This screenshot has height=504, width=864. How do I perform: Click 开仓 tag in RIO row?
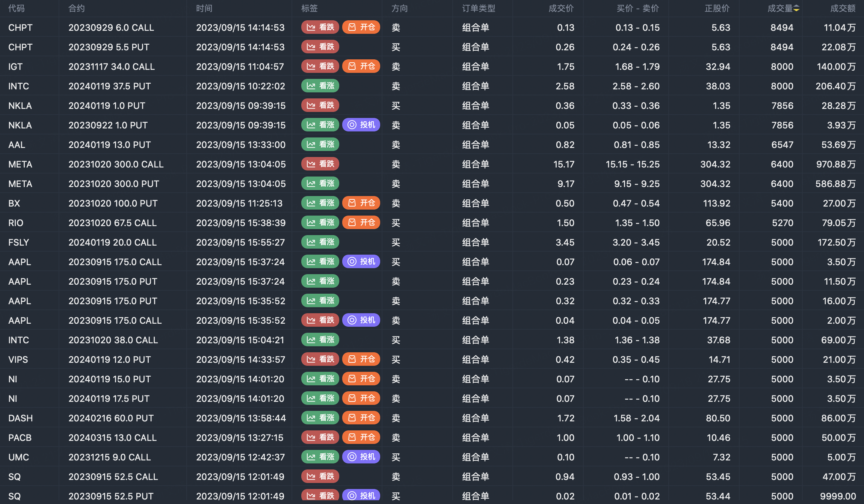coord(361,223)
